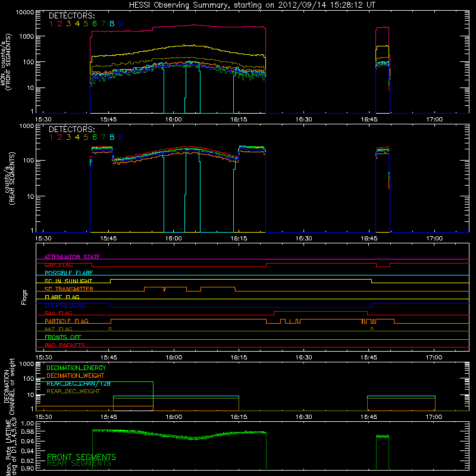
Task: Click the PARTICLE_FLAG label
Action: pyautogui.click(x=67, y=321)
